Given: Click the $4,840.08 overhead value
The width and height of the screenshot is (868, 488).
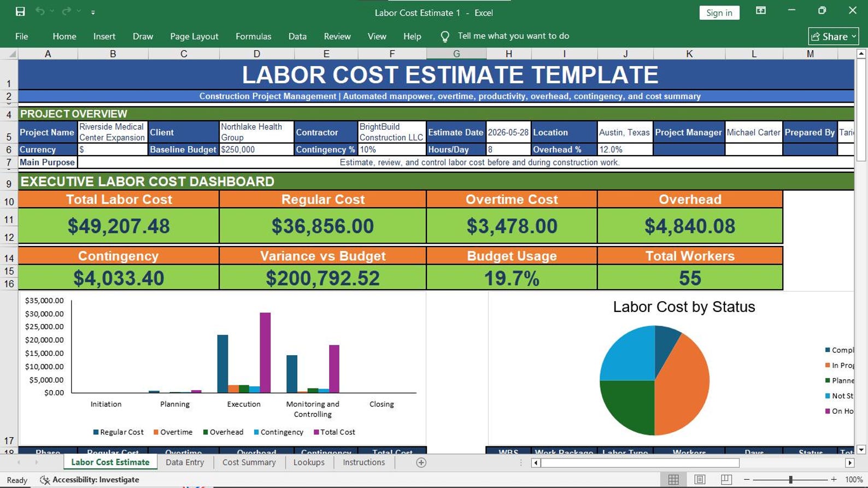Looking at the screenshot, I should 690,226.
